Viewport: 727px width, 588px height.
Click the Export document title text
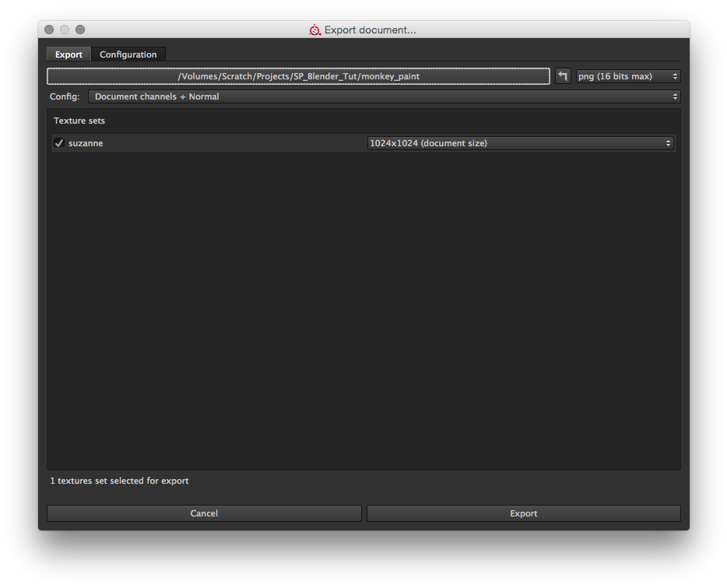[370, 30]
